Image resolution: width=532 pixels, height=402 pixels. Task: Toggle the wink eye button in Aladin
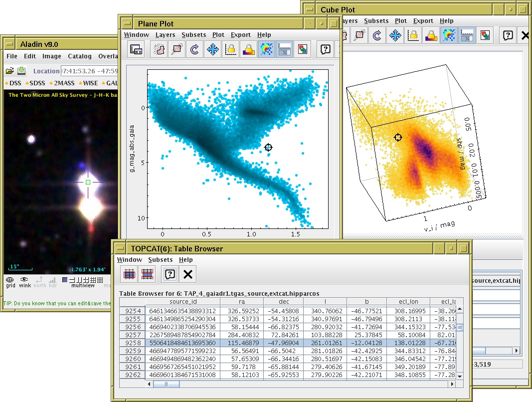[x=25, y=282]
